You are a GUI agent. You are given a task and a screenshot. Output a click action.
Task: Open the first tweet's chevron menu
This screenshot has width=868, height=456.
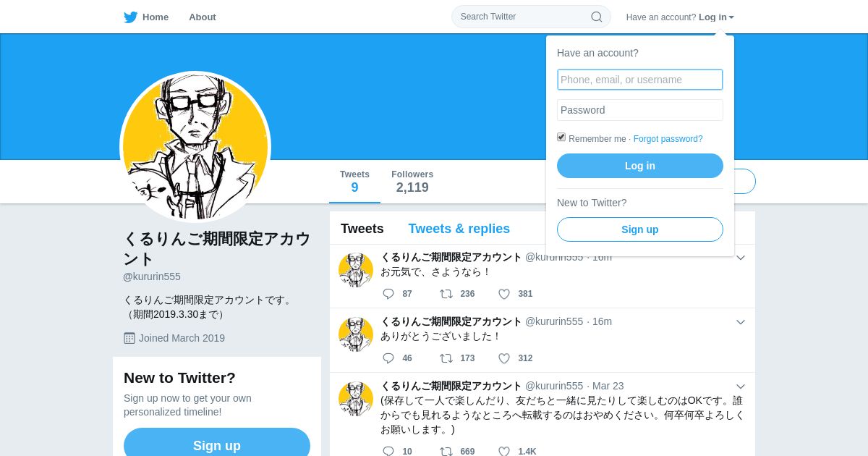click(741, 258)
